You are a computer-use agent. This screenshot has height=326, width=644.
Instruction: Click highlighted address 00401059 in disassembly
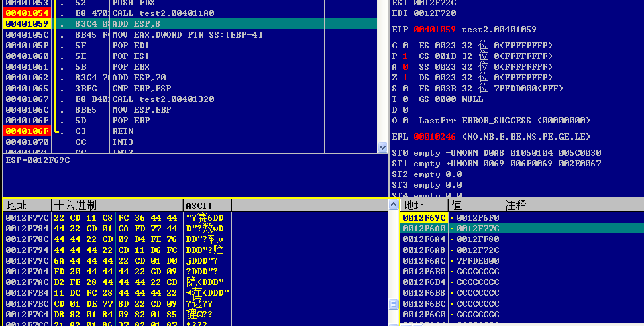click(27, 24)
